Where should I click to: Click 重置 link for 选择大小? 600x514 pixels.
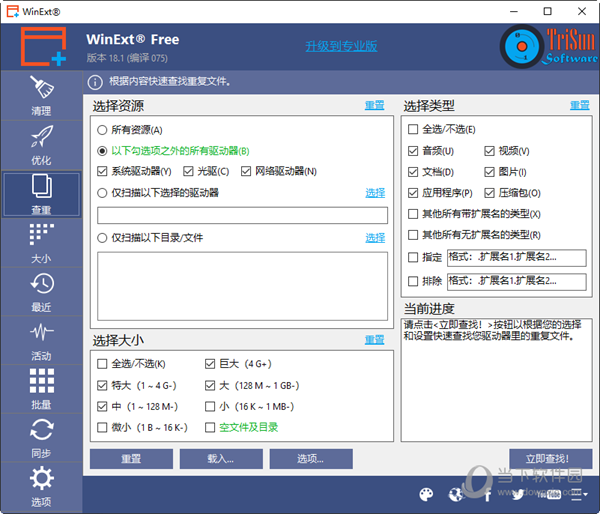click(x=375, y=340)
